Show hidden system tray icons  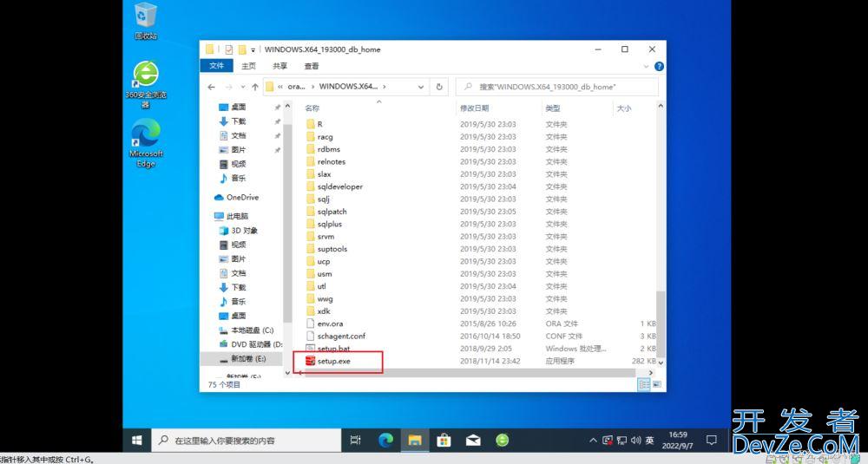pos(593,441)
